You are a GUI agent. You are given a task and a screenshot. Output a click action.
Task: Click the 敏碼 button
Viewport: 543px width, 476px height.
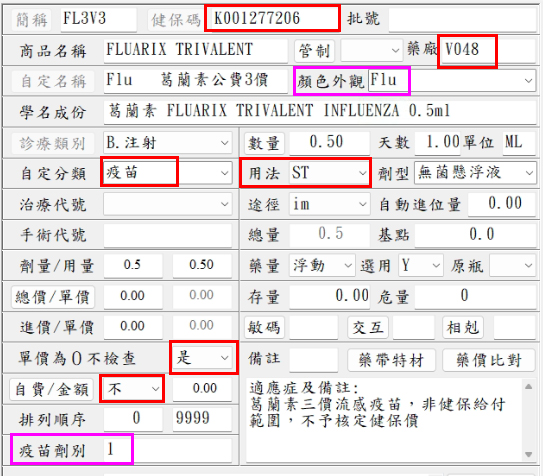(x=264, y=327)
